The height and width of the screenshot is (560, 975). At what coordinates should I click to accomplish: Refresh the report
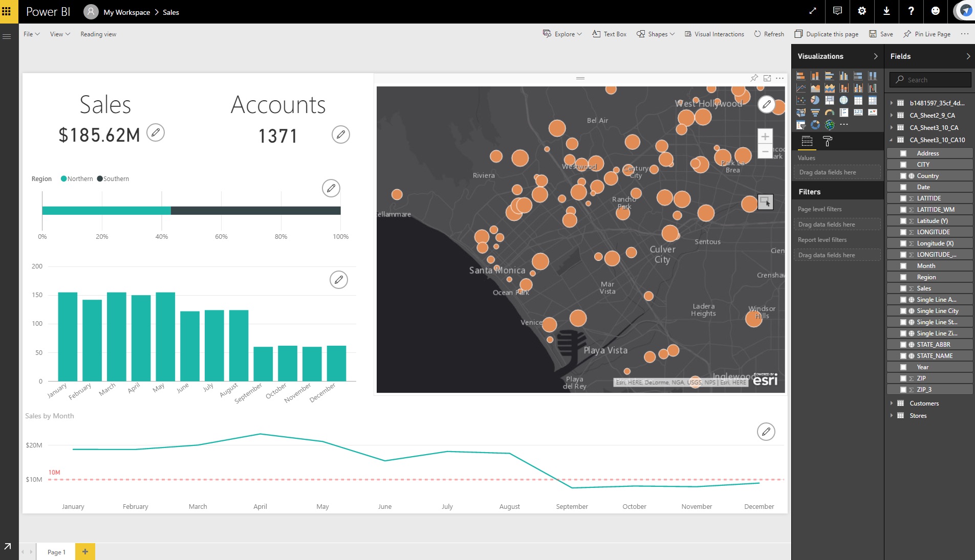(769, 34)
